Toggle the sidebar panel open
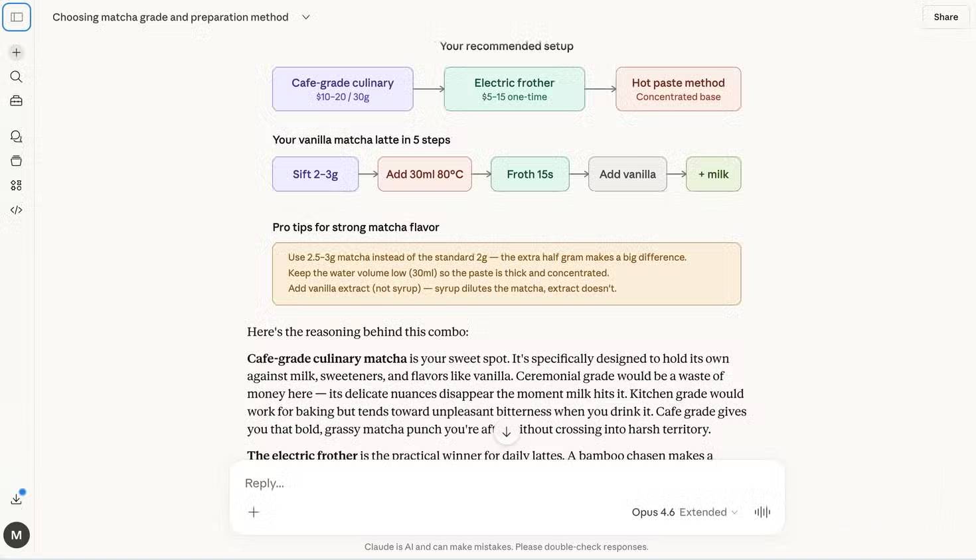 (17, 17)
